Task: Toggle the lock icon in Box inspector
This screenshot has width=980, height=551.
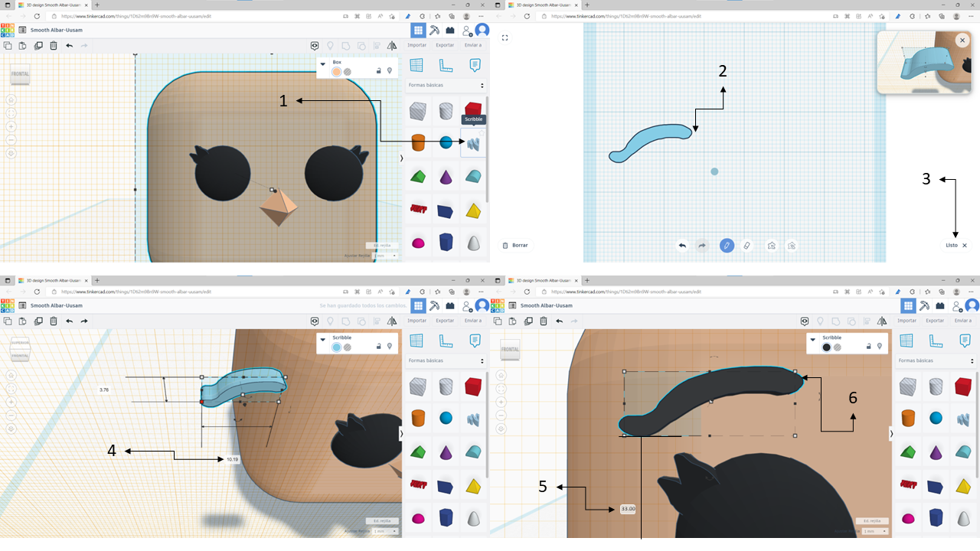Action: point(378,71)
